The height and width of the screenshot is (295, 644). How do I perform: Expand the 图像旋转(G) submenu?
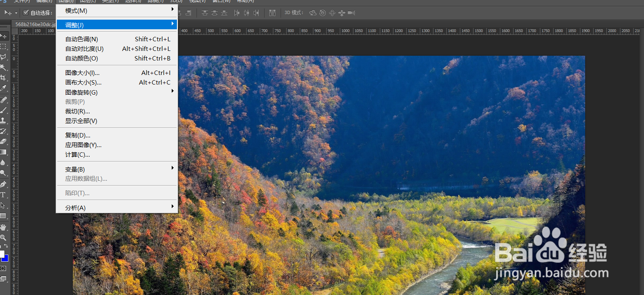coord(117,92)
